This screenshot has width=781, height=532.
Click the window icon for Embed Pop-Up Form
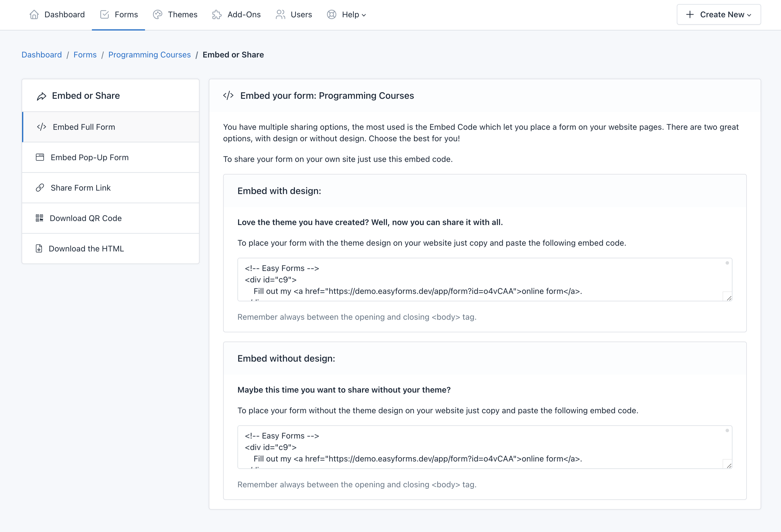click(40, 157)
